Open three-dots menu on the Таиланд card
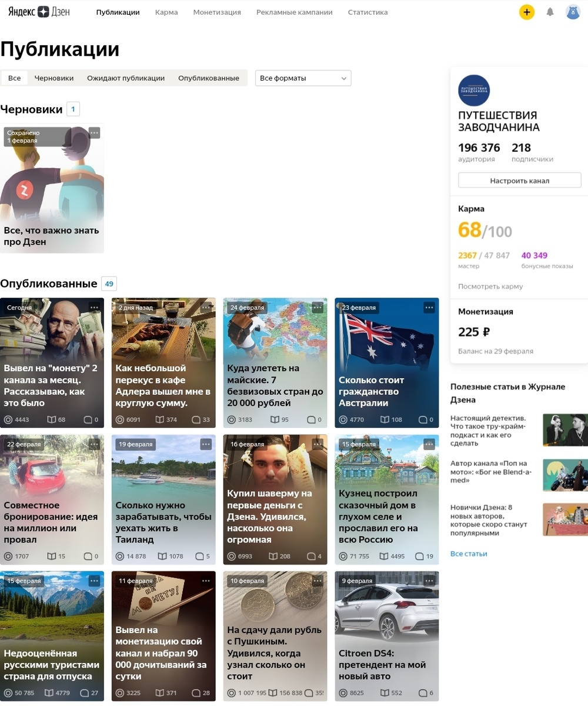Screen dimensions: 588x706 point(206,444)
